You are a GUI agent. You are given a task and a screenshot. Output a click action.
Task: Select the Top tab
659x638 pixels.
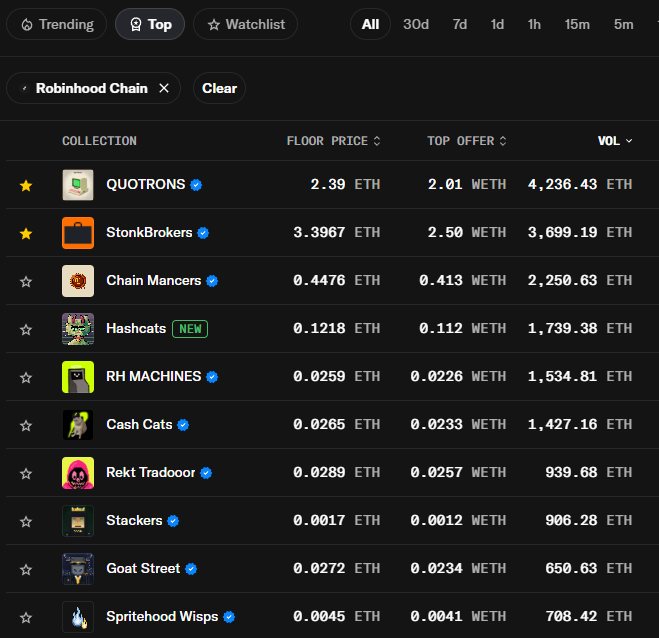(x=150, y=24)
